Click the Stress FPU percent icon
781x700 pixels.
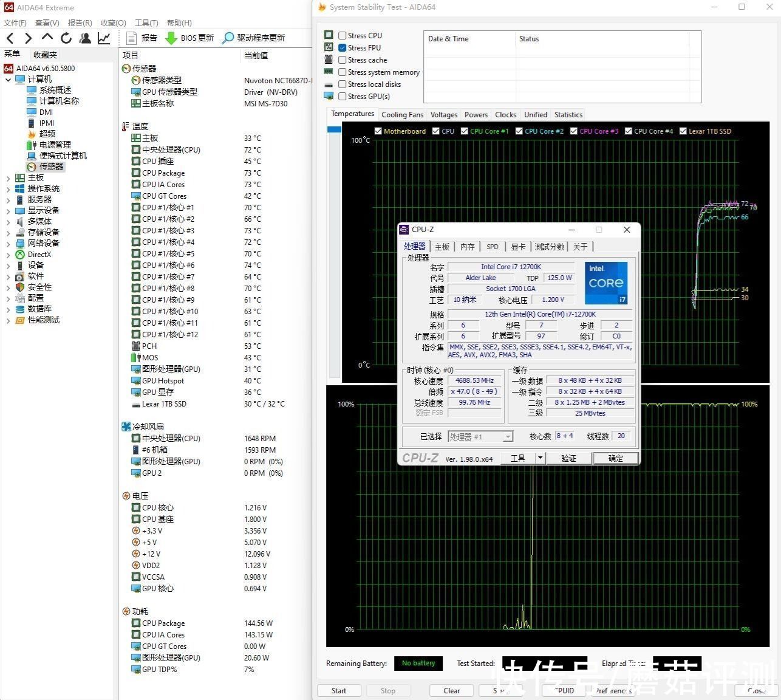coord(329,47)
